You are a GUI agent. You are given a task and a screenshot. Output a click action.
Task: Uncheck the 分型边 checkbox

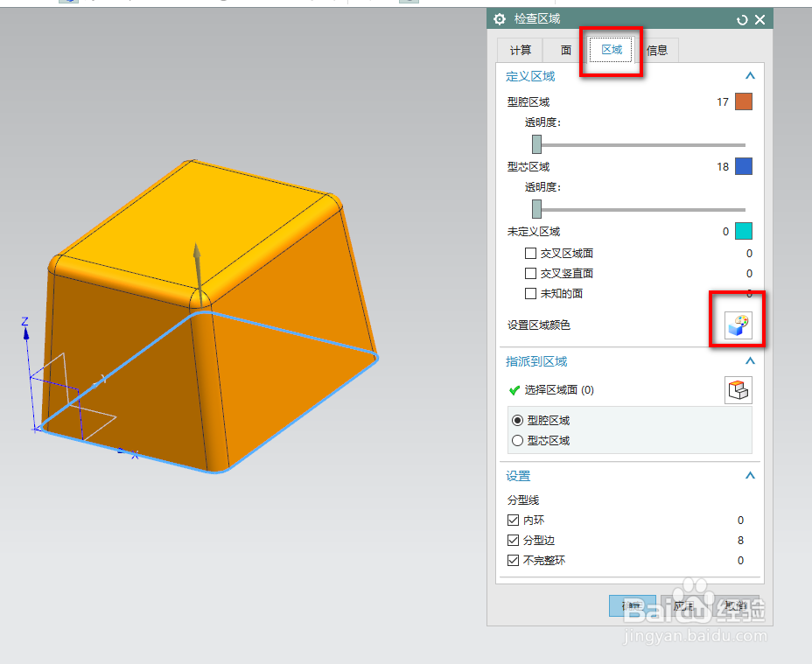[x=514, y=541]
